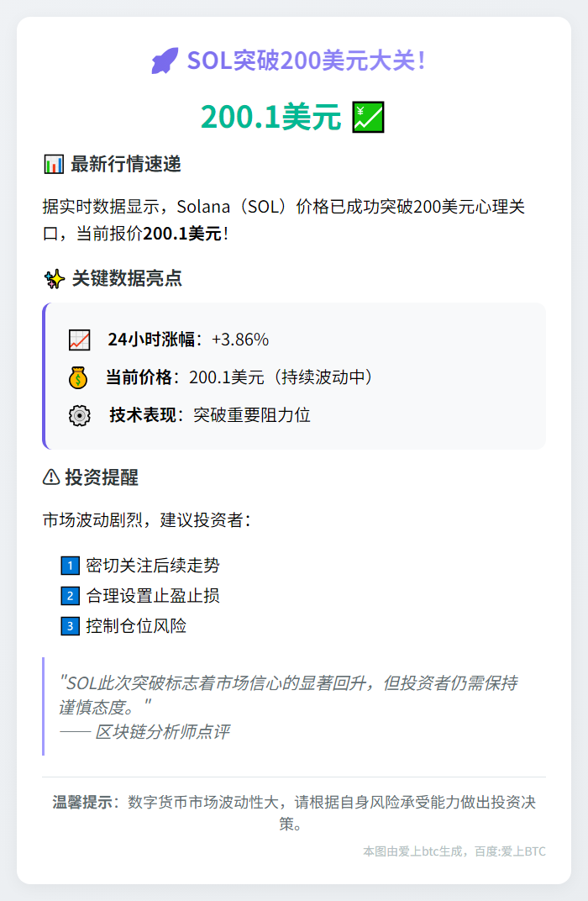Click the green chart icon beside 200.1美元

tap(368, 118)
